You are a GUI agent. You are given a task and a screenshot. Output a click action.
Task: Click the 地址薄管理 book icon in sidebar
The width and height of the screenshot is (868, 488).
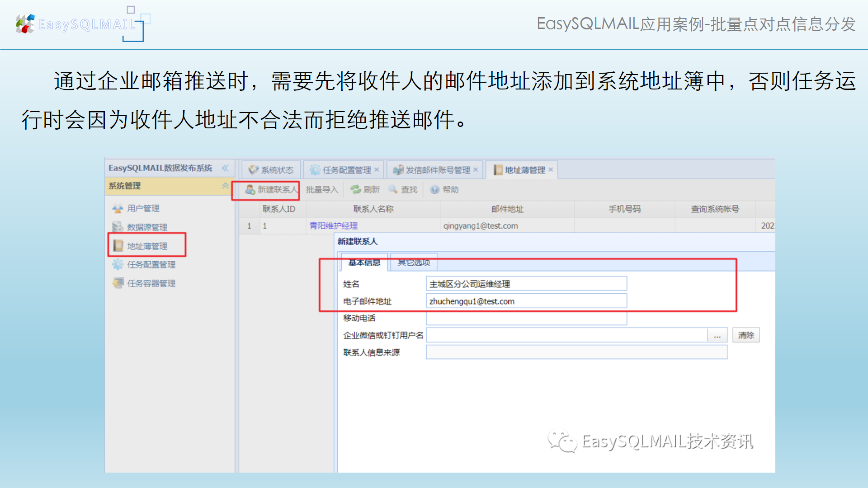(118, 246)
